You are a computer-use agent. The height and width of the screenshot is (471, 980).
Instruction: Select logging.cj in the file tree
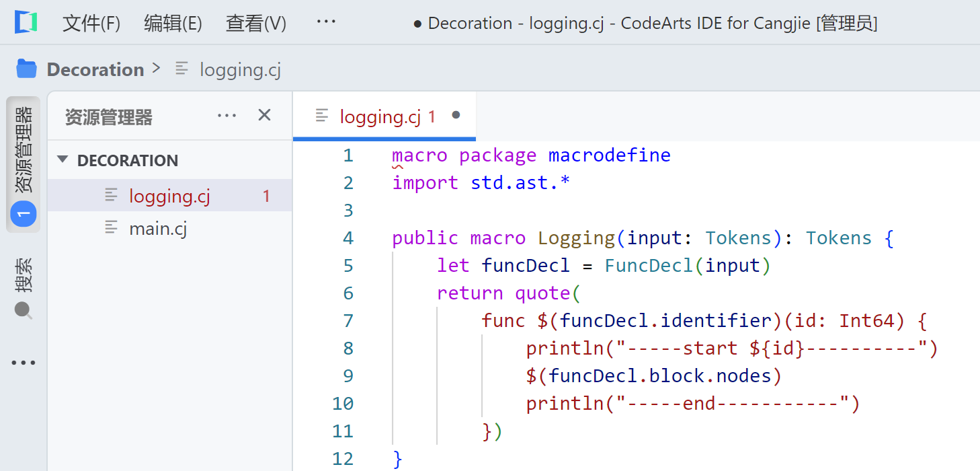coord(169,196)
